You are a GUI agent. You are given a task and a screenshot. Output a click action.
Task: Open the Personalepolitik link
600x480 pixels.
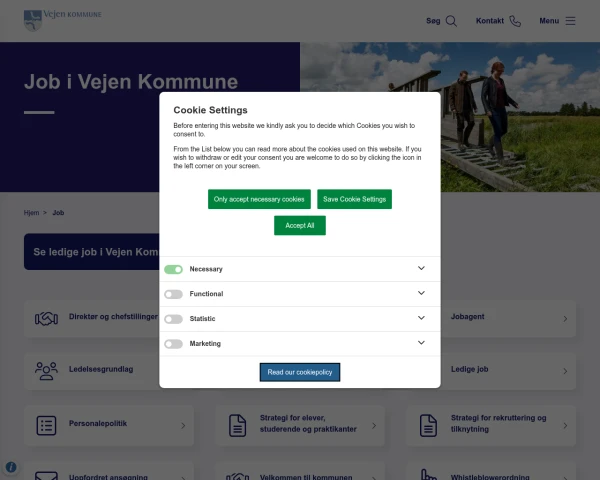(x=98, y=423)
